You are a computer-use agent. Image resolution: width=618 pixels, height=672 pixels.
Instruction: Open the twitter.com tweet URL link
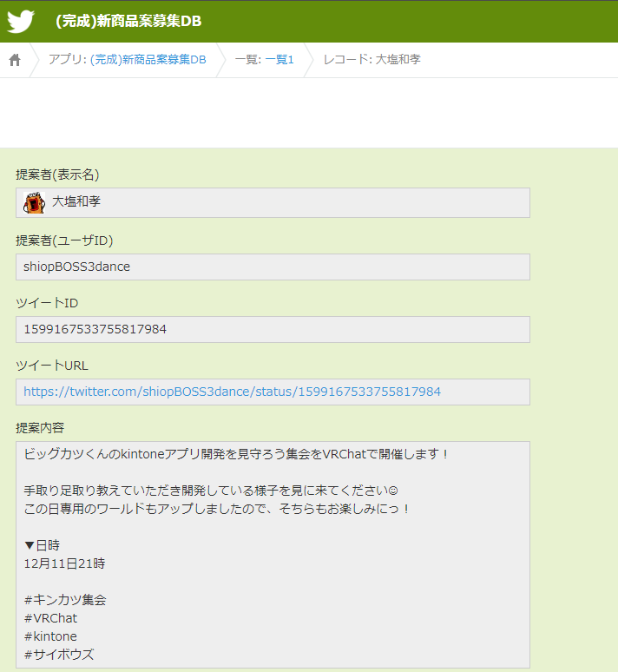tap(232, 392)
